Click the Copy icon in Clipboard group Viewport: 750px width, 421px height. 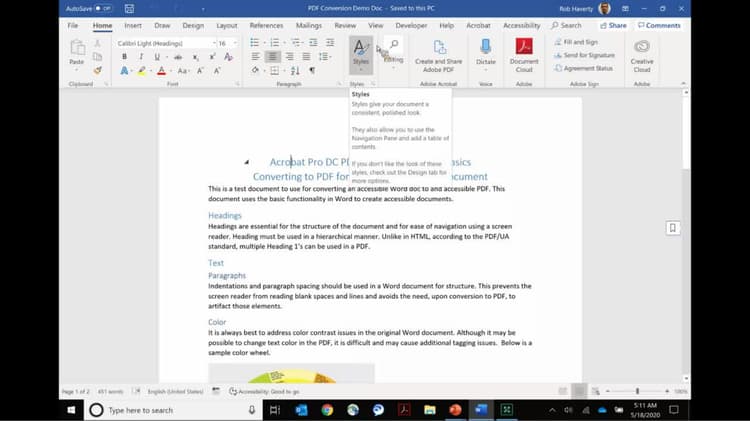[x=97, y=57]
